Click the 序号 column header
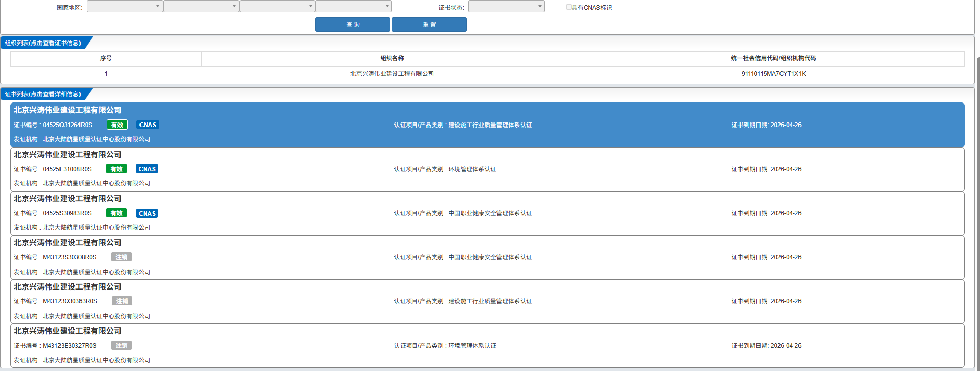The width and height of the screenshot is (980, 371). pyautogui.click(x=106, y=58)
